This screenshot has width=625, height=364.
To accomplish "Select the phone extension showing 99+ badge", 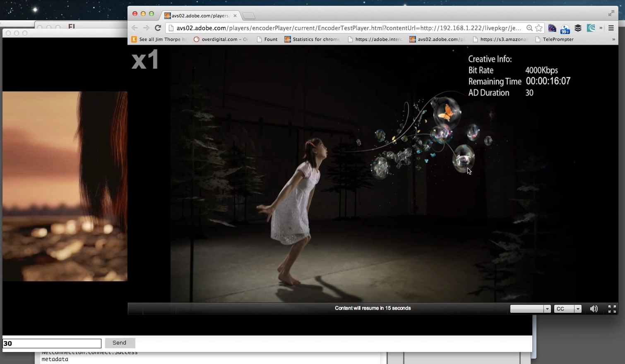I will tap(565, 29).
